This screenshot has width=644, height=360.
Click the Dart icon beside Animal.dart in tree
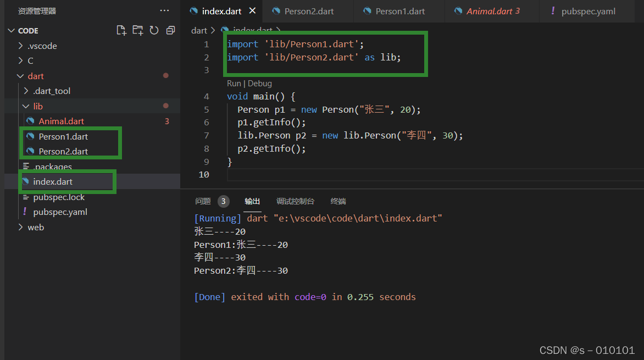(x=30, y=121)
